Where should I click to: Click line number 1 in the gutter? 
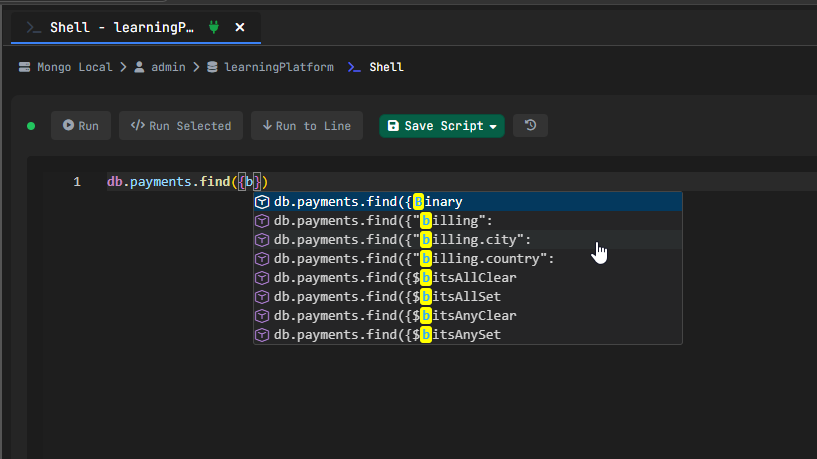(77, 182)
